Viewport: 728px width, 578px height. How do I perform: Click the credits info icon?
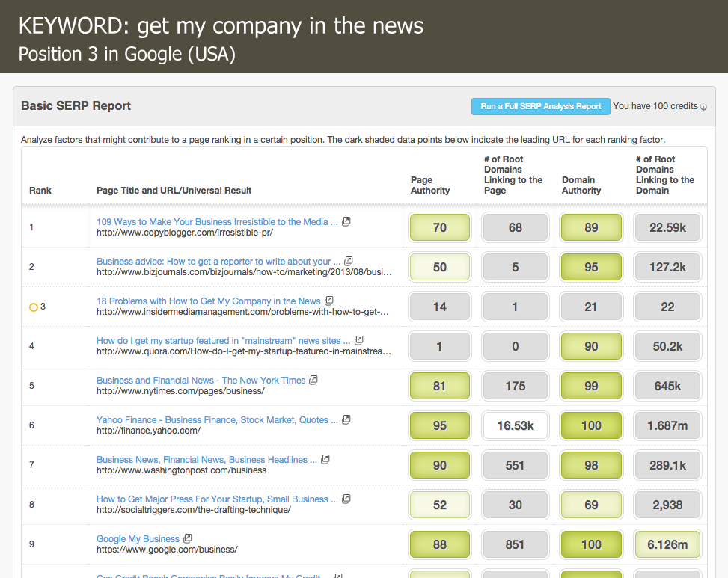coord(703,107)
